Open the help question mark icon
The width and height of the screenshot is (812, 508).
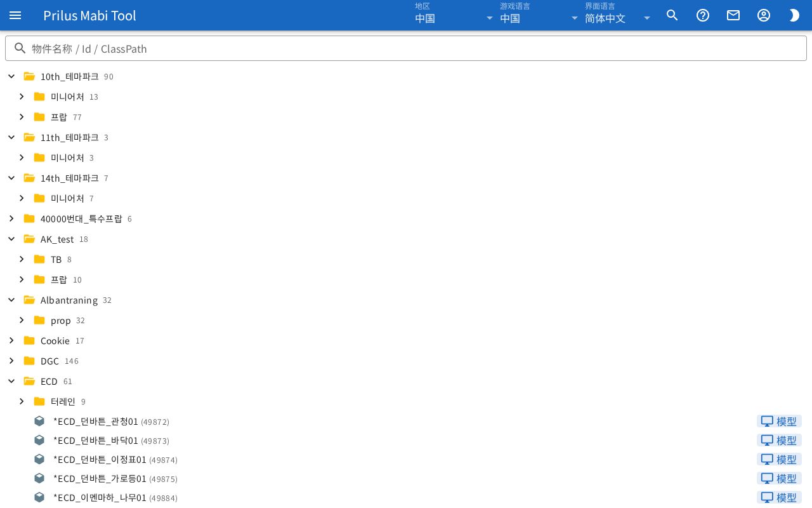pyautogui.click(x=703, y=15)
